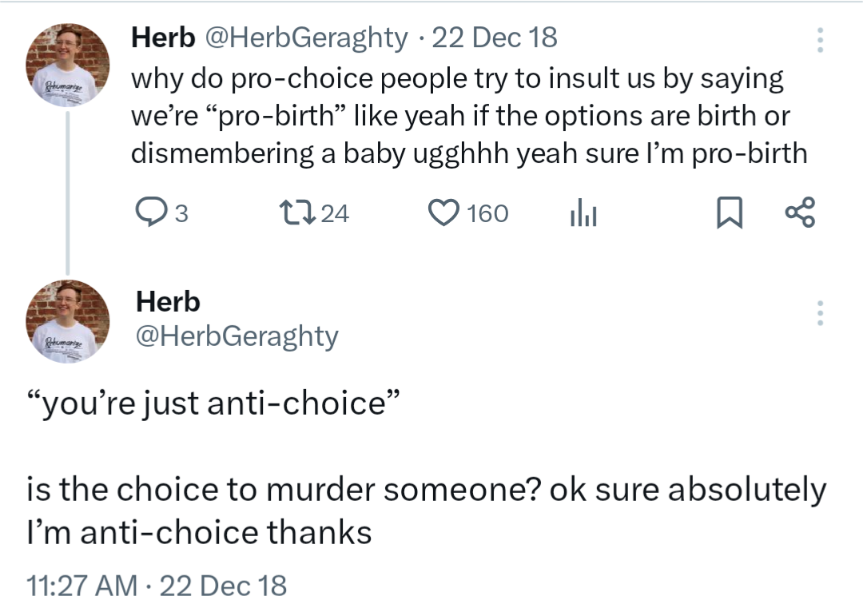Open the 22 Dec 18 date link in header
The width and height of the screenshot is (863, 616).
[495, 38]
